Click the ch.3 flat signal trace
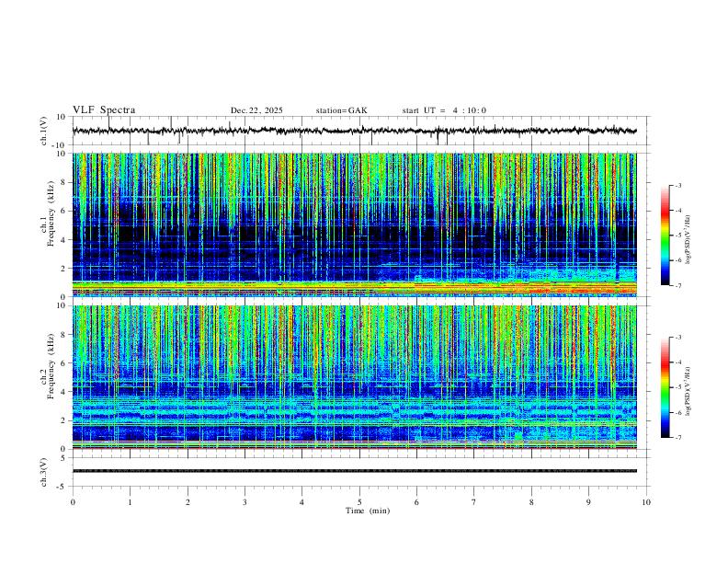Image resolution: width=728 pixels, height=563 pixels. tap(355, 471)
